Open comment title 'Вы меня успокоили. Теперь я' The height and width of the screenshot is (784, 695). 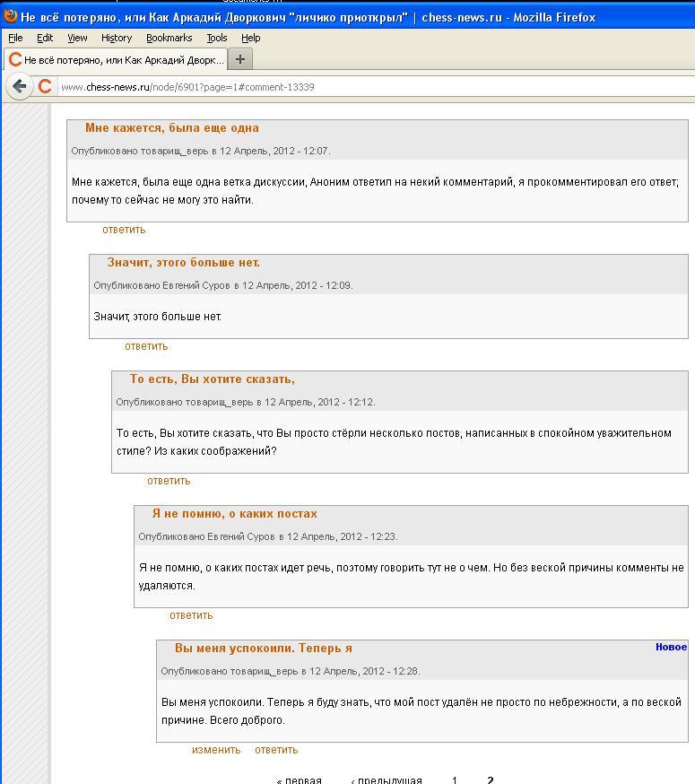pyautogui.click(x=263, y=649)
